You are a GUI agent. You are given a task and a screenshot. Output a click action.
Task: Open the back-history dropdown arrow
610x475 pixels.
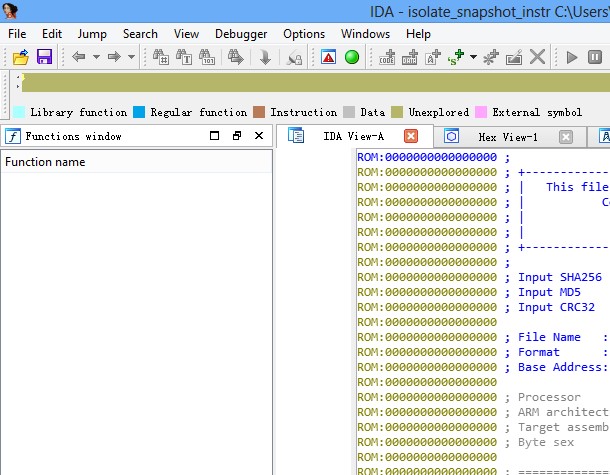[96, 57]
